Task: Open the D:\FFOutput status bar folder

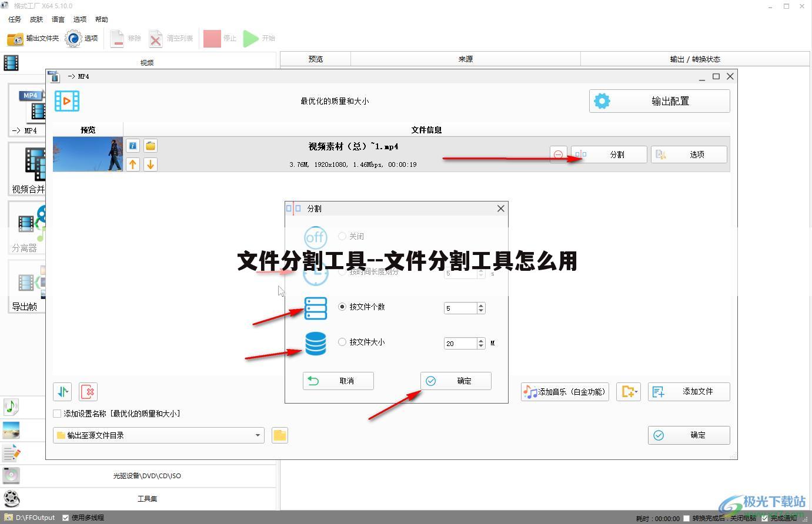Action: pos(31,518)
